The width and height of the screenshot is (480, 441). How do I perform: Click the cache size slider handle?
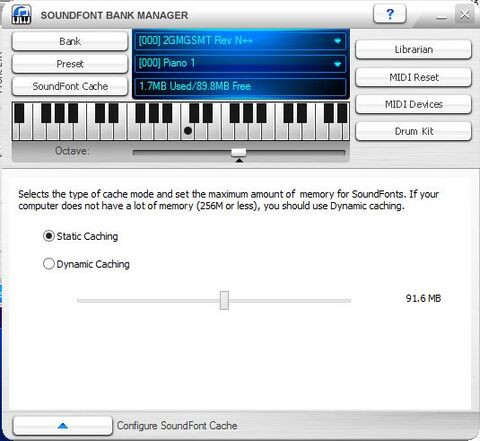[224, 300]
